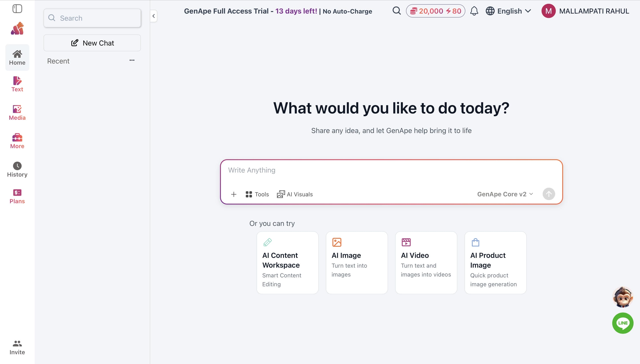Toggle the sidebar layout icon

17,9
